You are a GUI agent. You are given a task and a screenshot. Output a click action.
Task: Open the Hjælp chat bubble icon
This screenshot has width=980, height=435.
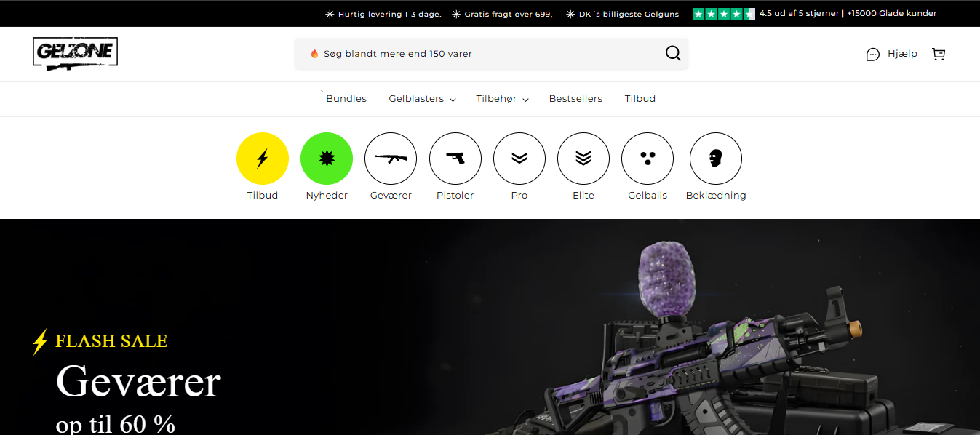pos(873,55)
